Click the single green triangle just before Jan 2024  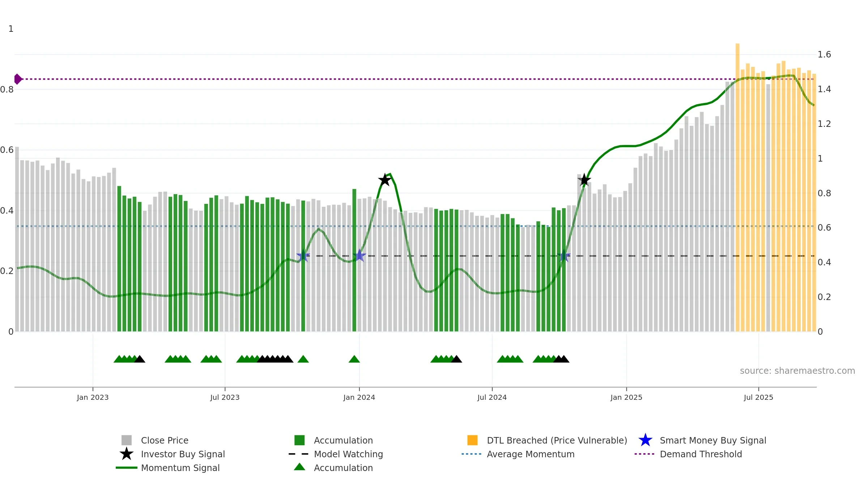(354, 359)
